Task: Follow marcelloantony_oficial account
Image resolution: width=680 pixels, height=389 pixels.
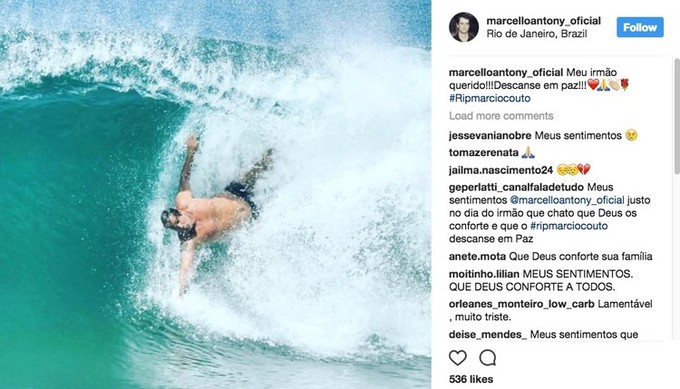Action: pyautogui.click(x=640, y=27)
